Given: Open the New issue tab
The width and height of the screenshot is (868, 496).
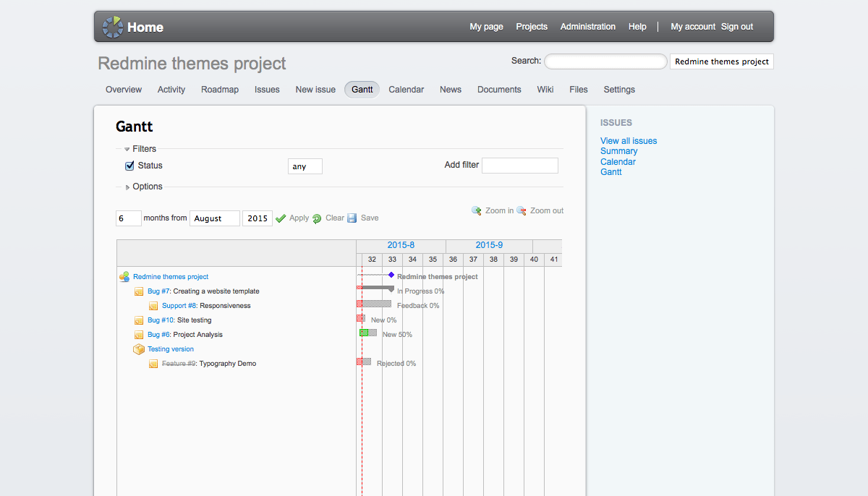Looking at the screenshot, I should [315, 90].
